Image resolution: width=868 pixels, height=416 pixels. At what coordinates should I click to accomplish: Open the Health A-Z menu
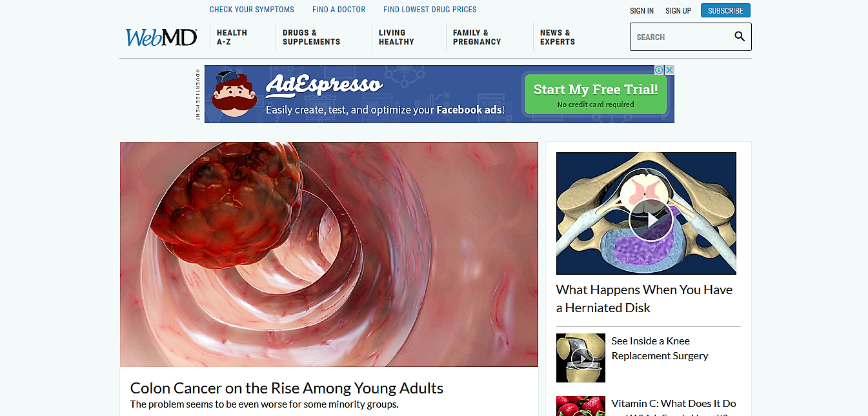232,37
